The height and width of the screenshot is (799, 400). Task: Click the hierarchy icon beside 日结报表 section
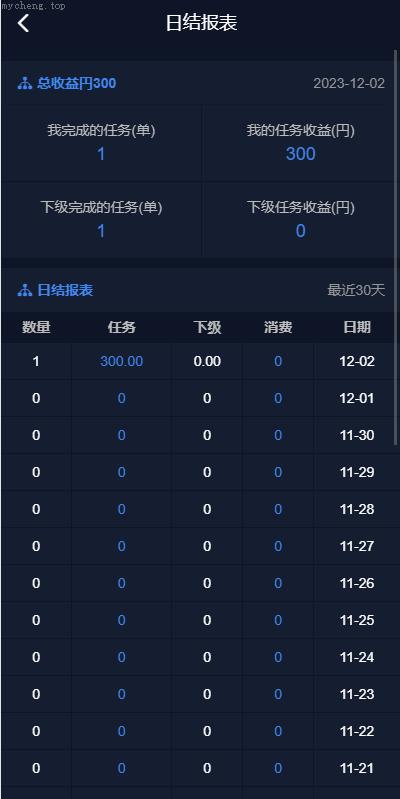pos(24,290)
